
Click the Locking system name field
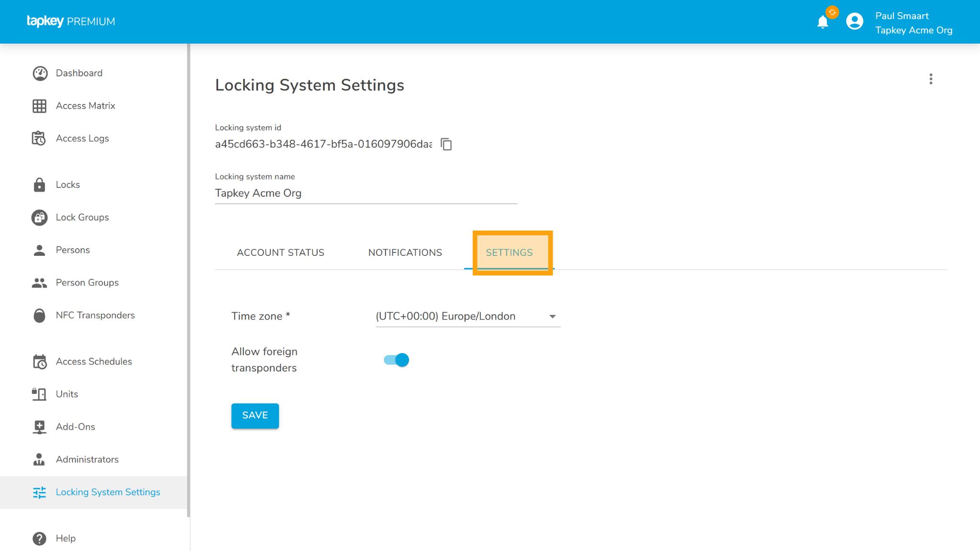[x=366, y=193]
